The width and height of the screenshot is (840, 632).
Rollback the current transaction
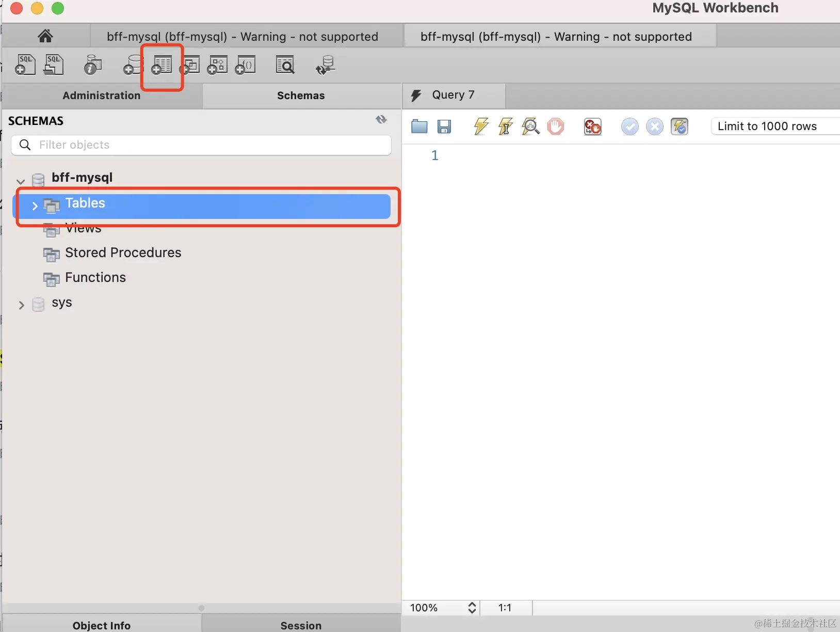point(654,127)
